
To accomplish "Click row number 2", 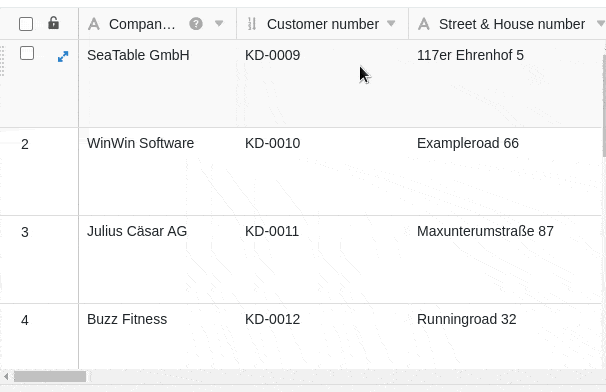I will coord(25,144).
